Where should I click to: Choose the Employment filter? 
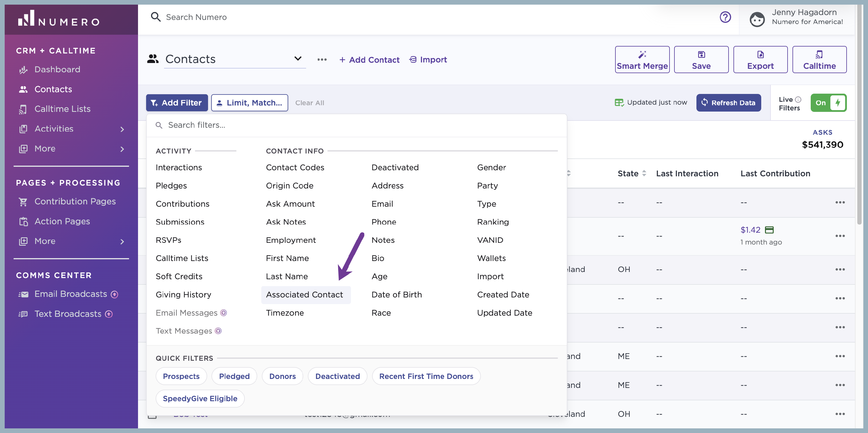coord(291,240)
